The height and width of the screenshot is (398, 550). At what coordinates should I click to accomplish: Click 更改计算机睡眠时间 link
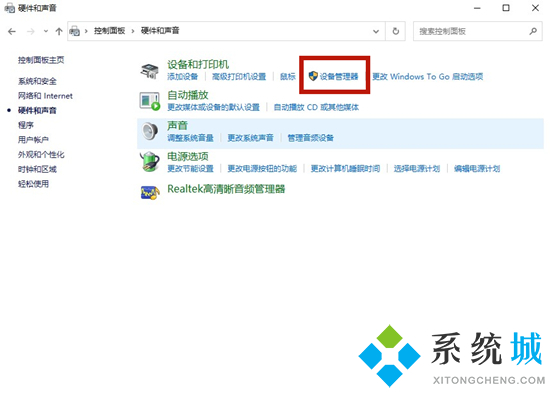point(346,169)
